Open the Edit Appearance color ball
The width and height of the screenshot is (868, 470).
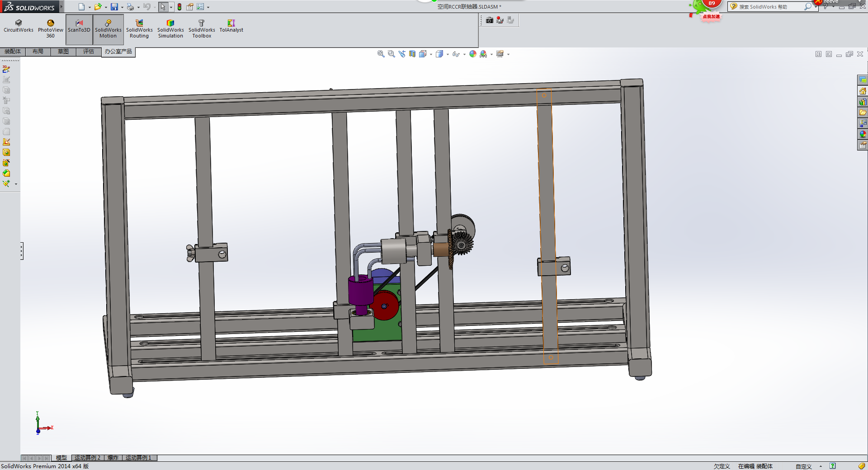472,54
